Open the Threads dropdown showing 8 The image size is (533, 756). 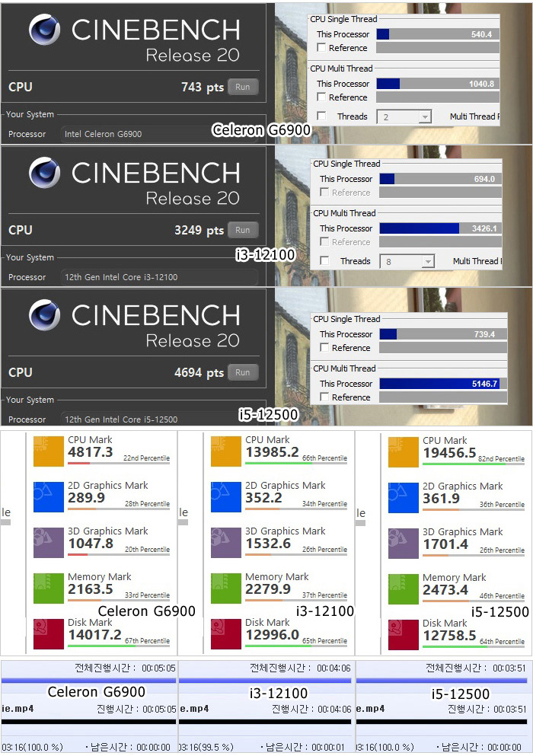point(407,261)
